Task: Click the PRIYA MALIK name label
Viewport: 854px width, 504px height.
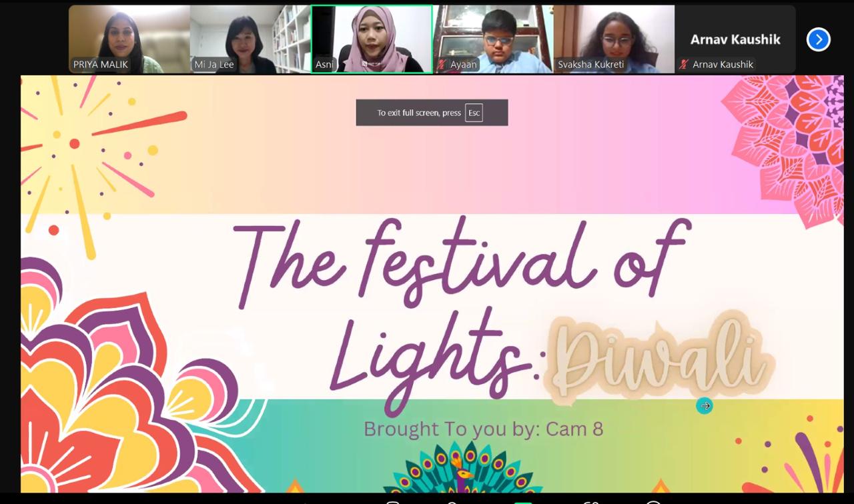Action: tap(101, 65)
